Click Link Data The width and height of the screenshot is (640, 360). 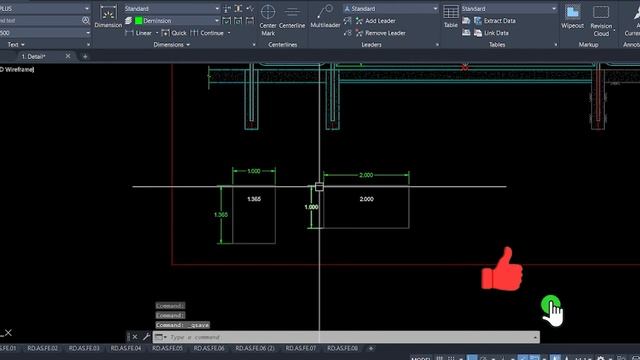(x=491, y=33)
